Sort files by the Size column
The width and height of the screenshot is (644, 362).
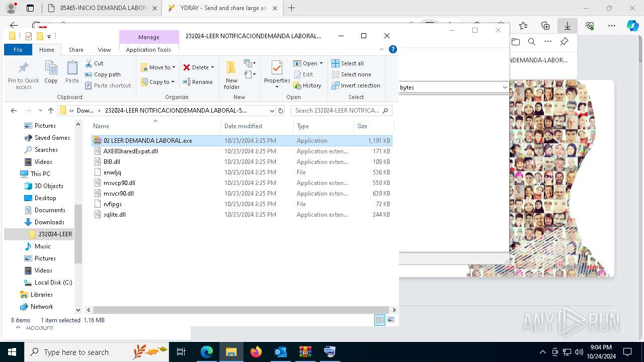pyautogui.click(x=373, y=126)
